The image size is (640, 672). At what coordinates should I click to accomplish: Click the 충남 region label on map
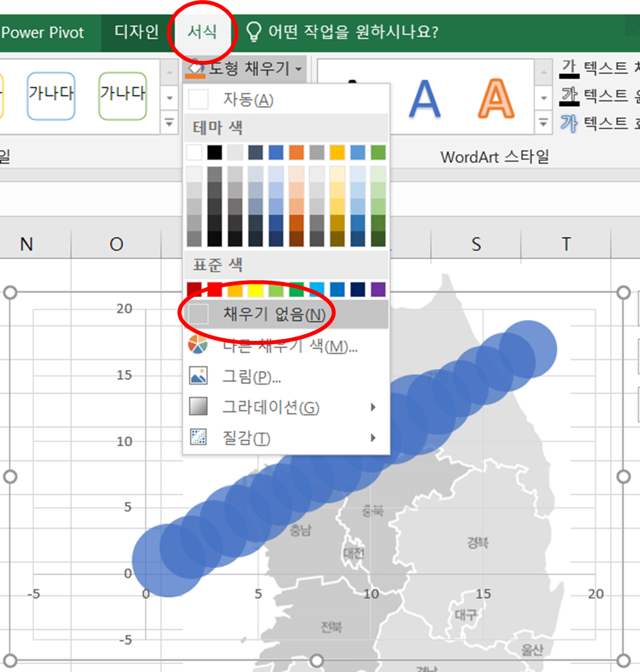(x=300, y=530)
